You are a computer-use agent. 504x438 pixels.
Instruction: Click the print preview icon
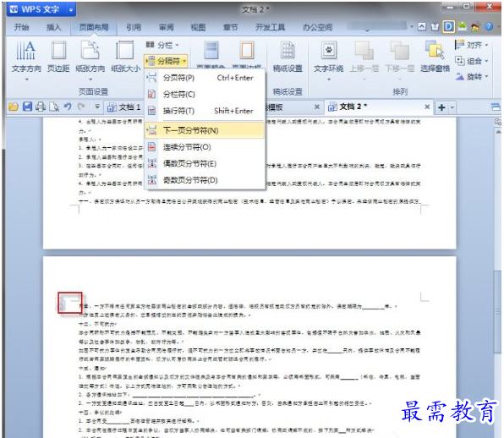point(54,107)
